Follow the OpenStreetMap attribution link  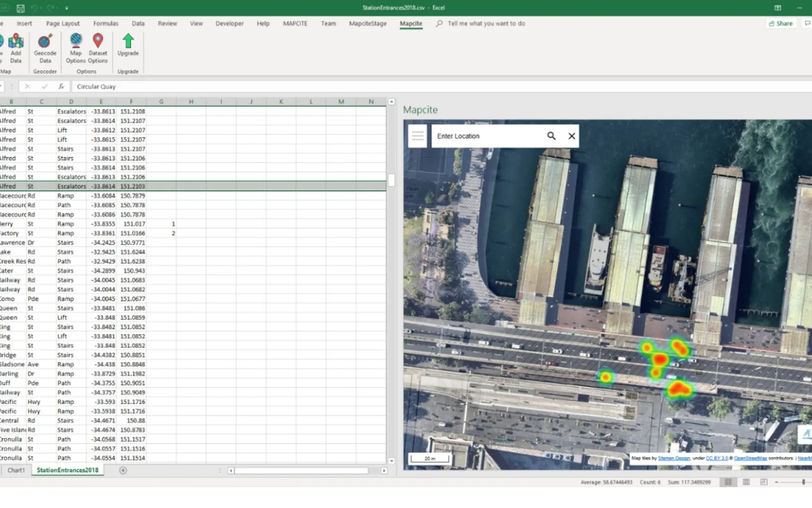(750, 458)
